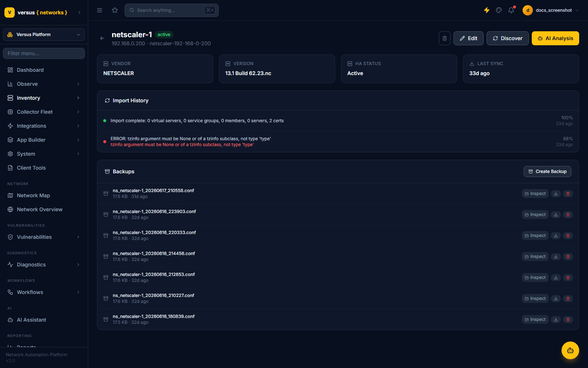The image size is (588, 368).
Task: Click the favorites star icon
Action: click(115, 10)
